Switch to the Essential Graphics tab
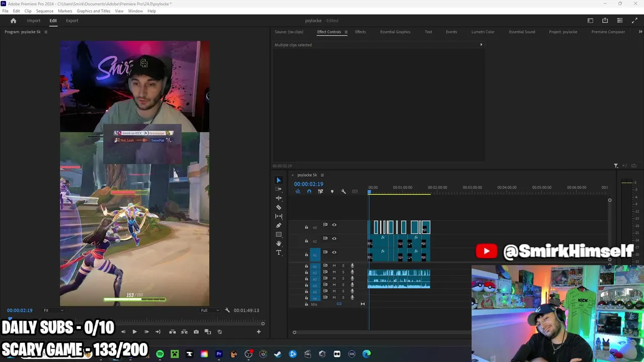The width and height of the screenshot is (644, 362). (395, 32)
